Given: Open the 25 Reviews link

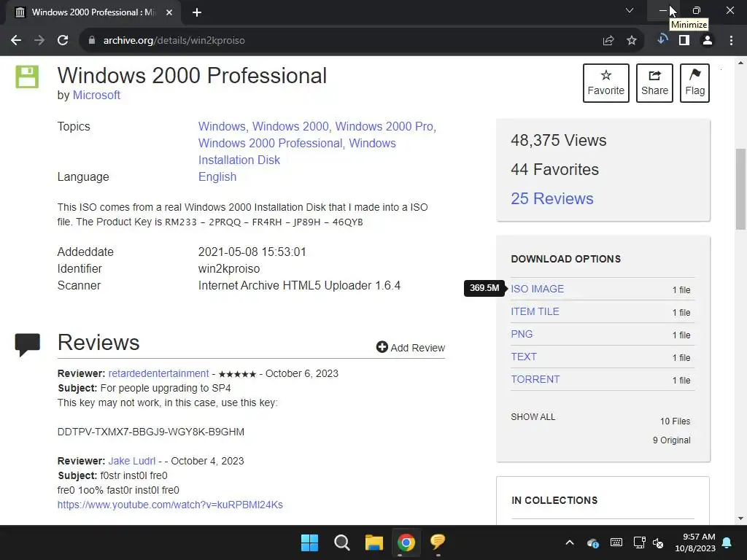Looking at the screenshot, I should point(552,198).
